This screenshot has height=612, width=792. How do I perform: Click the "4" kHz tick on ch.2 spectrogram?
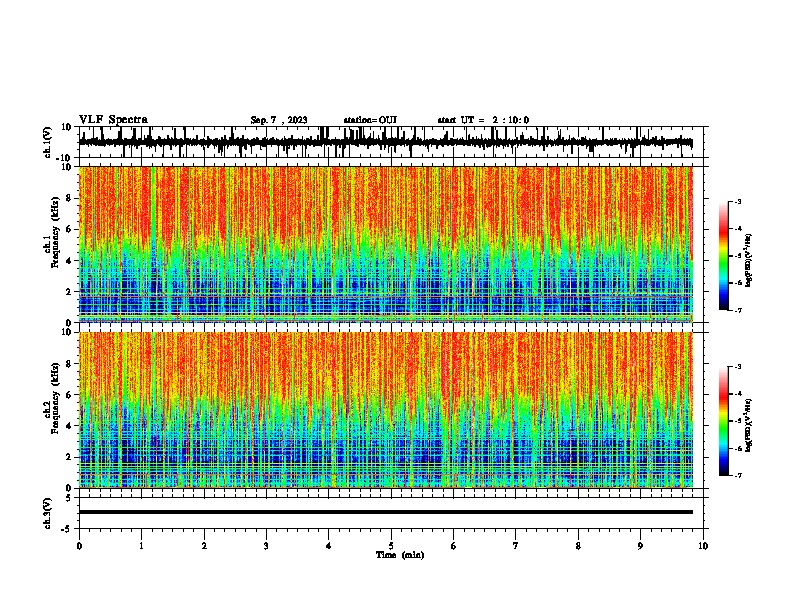pyautogui.click(x=69, y=426)
